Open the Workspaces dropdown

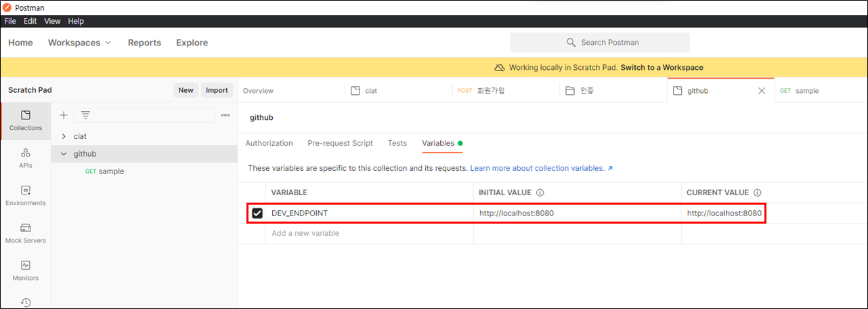80,43
